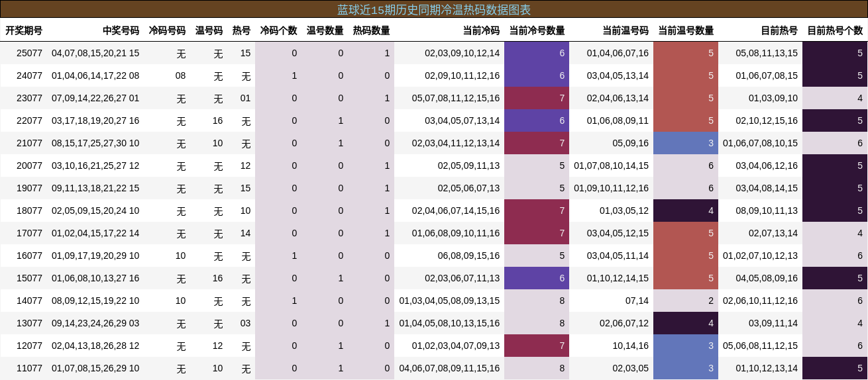Viewport: 868px width, 380px height.
Task: Click current warm codes 01,04,06,07,16
Action: pos(618,53)
